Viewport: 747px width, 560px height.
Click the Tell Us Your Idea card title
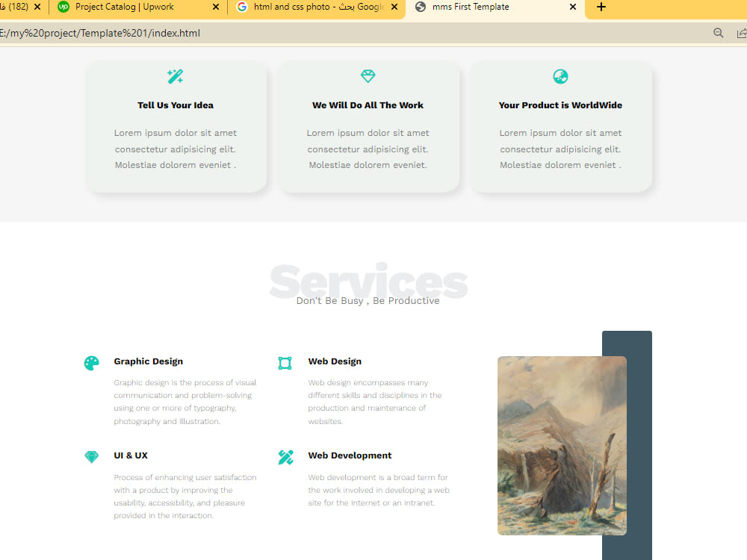coord(176,105)
